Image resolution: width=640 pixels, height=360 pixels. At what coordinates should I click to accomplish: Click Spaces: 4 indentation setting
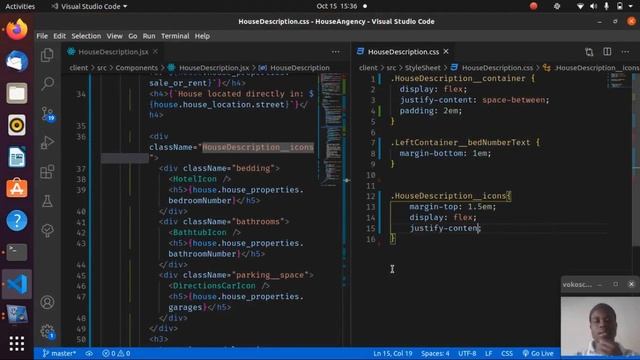[x=435, y=353]
